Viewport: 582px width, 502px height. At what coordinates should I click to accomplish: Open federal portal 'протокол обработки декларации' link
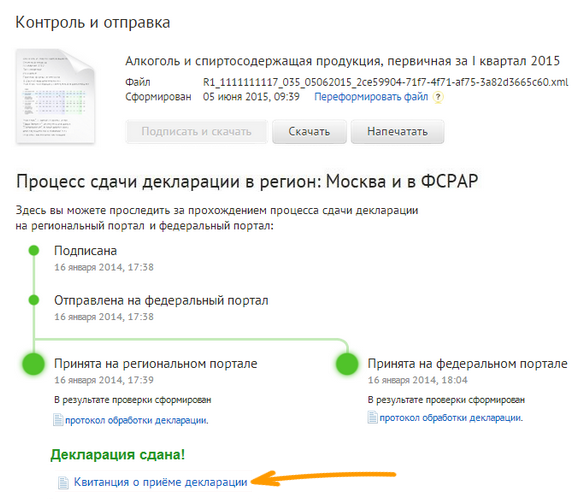click(451, 418)
